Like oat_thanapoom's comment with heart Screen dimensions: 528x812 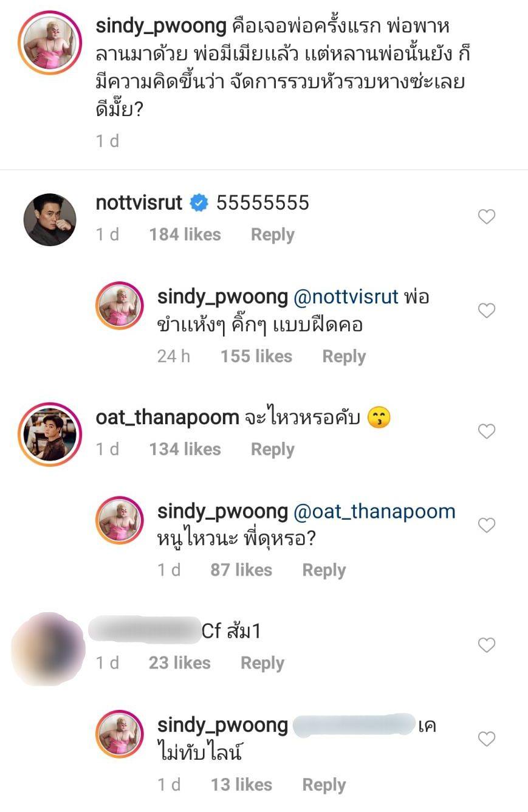[487, 431]
